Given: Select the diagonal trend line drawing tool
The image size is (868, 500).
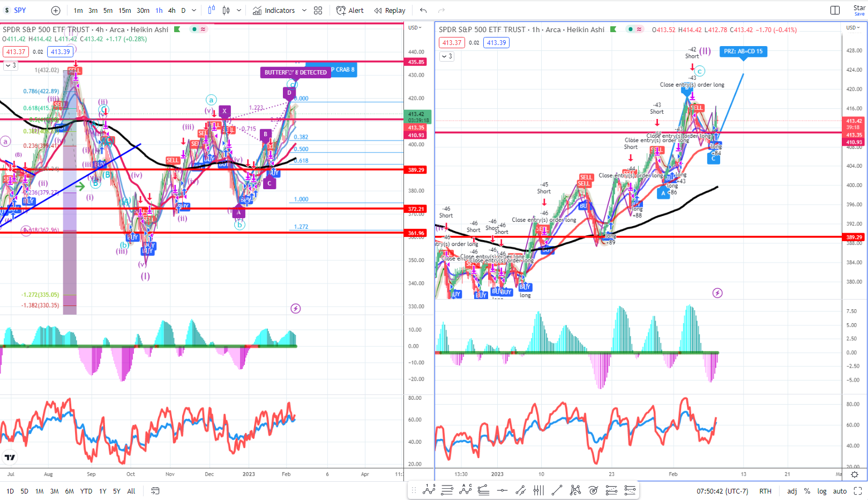Looking at the screenshot, I should 557,490.
